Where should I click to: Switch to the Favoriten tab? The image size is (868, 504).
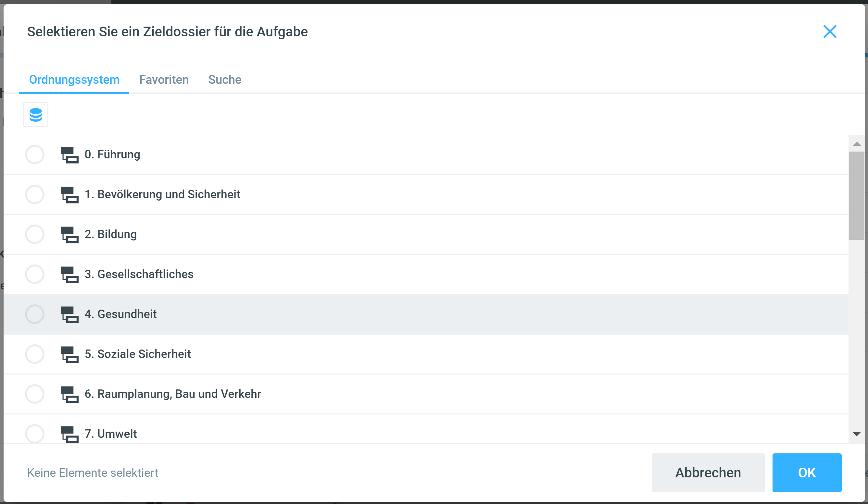point(164,80)
